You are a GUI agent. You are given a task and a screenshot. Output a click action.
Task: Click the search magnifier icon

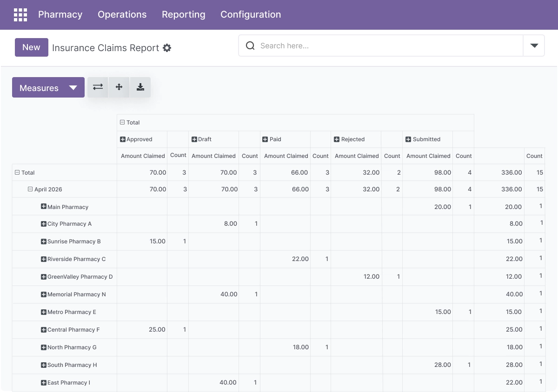point(250,46)
